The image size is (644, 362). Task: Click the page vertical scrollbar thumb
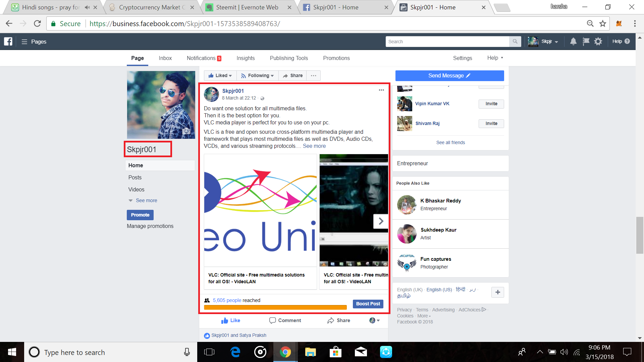click(640, 235)
